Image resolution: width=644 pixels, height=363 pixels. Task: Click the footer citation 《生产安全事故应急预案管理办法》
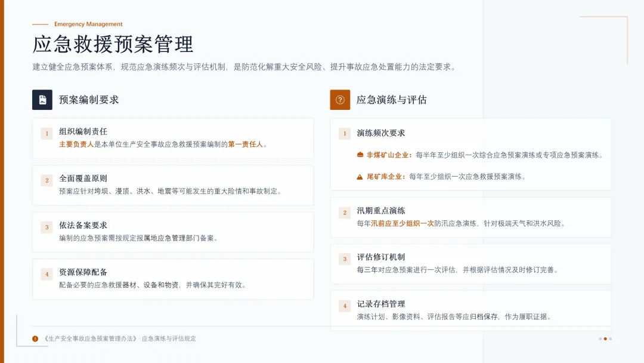pos(90,339)
